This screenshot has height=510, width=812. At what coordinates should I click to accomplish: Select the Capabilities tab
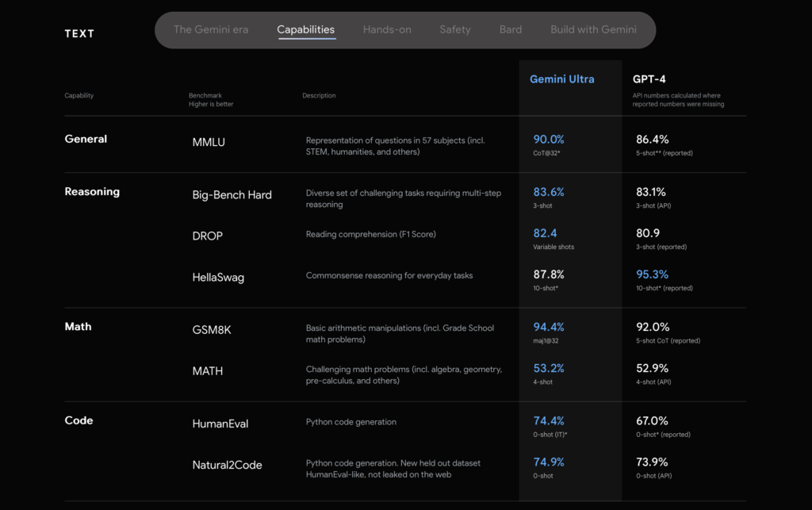click(305, 29)
